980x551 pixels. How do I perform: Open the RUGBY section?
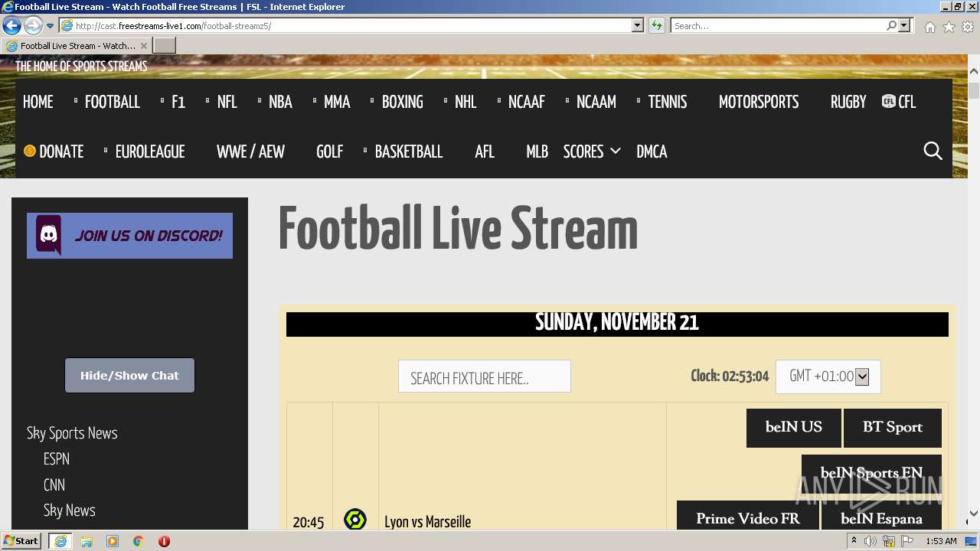848,102
